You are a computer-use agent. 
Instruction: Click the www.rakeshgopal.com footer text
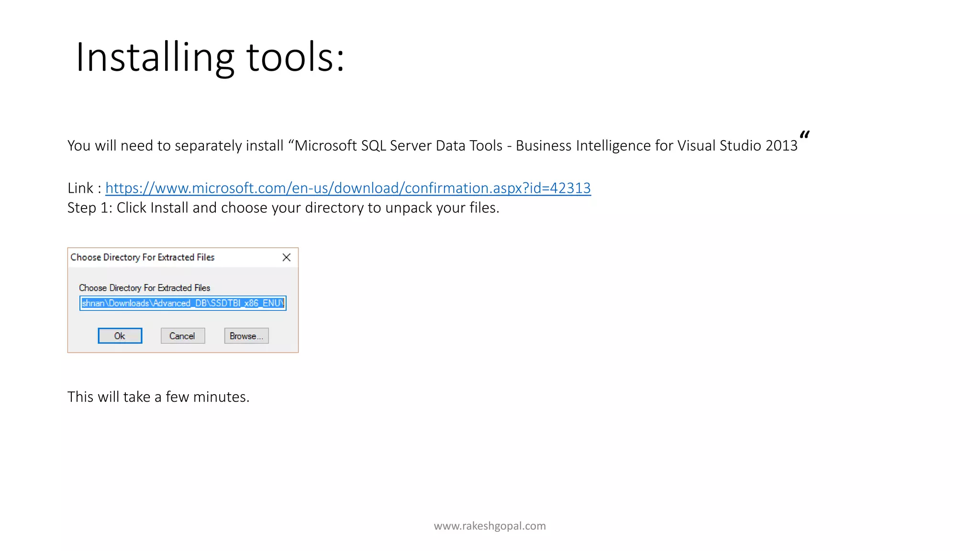tap(490, 526)
